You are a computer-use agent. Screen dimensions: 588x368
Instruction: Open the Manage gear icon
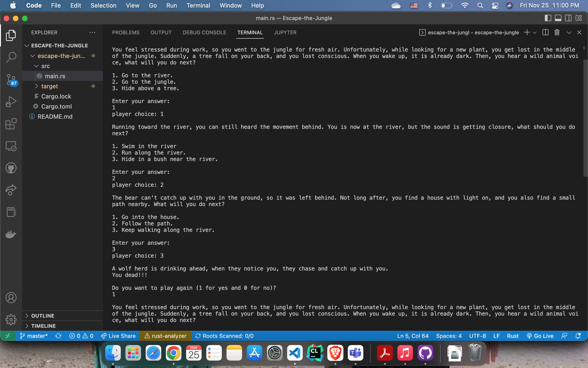[11, 319]
